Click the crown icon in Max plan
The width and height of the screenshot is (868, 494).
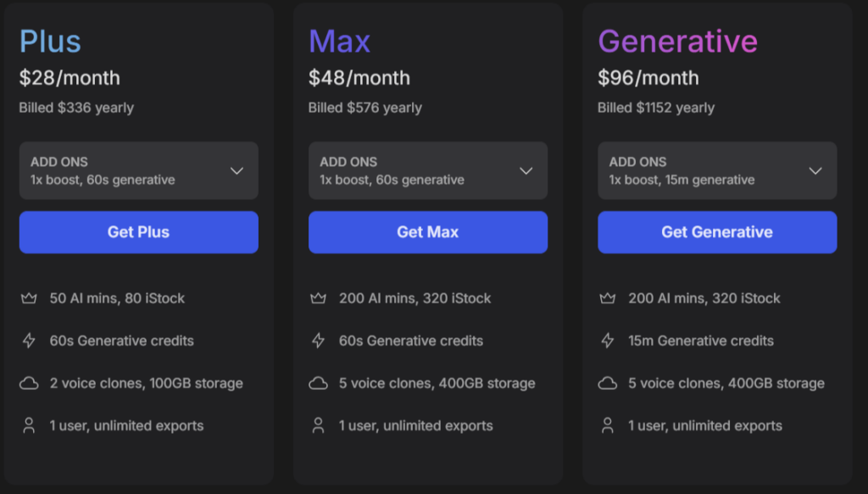319,299
